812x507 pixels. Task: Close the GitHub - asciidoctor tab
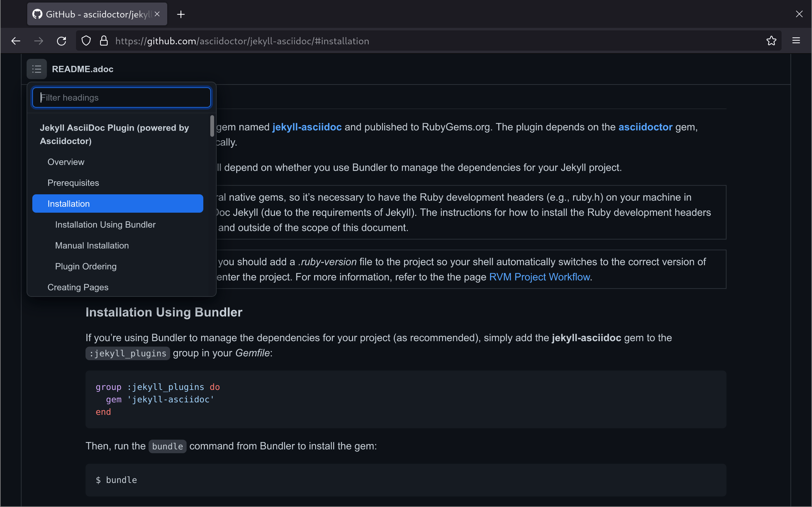click(157, 14)
